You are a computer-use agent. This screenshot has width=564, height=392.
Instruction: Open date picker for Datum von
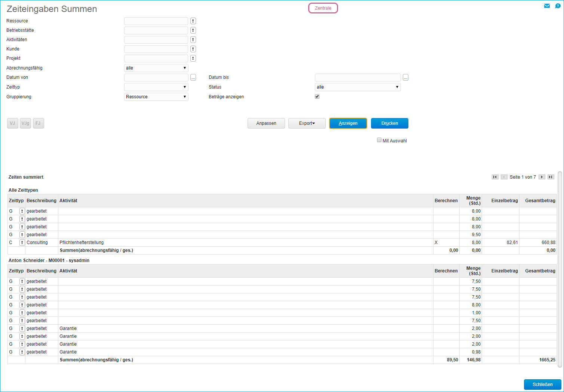[x=193, y=77]
